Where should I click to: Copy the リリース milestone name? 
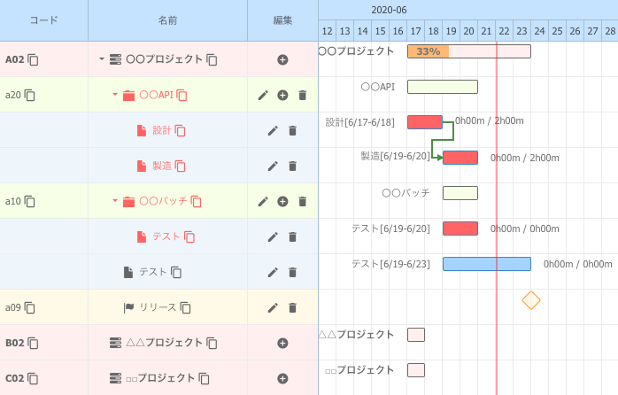coord(185,307)
